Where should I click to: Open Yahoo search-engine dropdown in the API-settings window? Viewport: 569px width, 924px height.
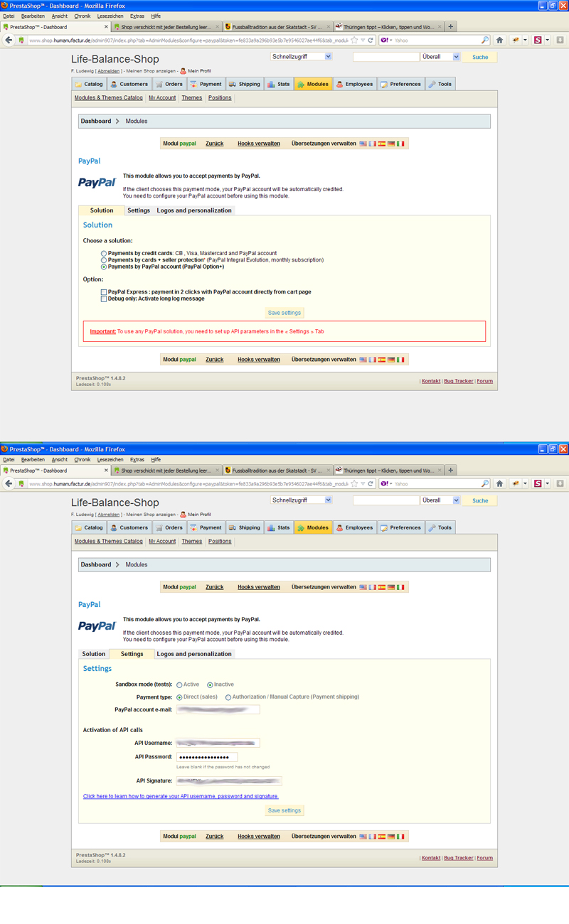[x=386, y=483]
